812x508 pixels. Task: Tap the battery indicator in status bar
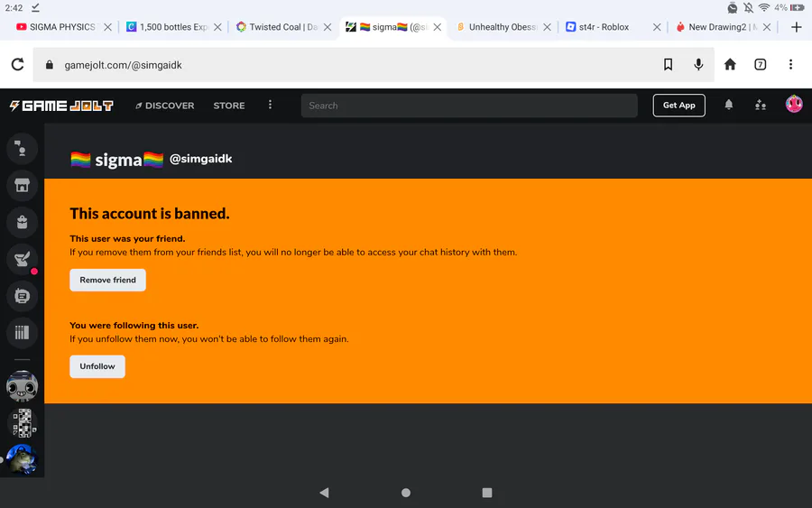click(x=797, y=7)
